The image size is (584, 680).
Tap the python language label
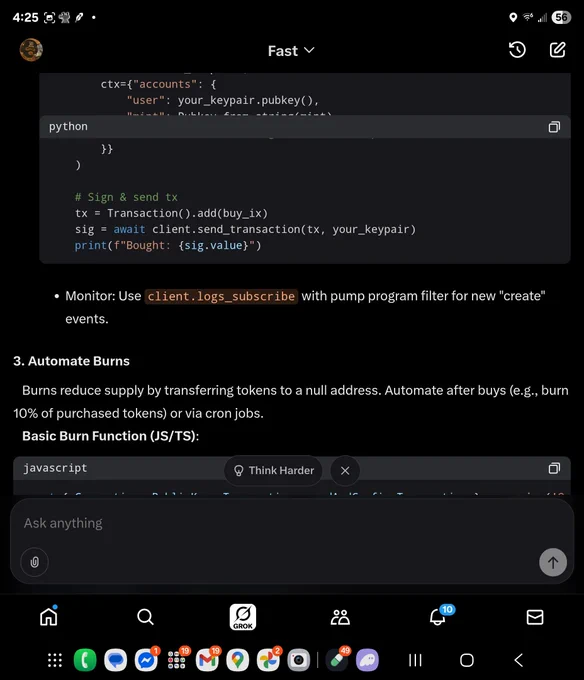[68, 127]
